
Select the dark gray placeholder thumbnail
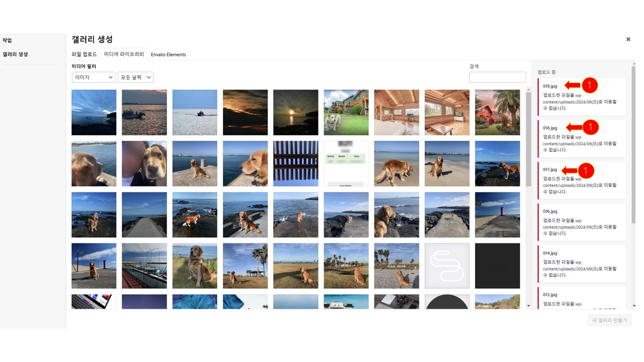(x=497, y=266)
